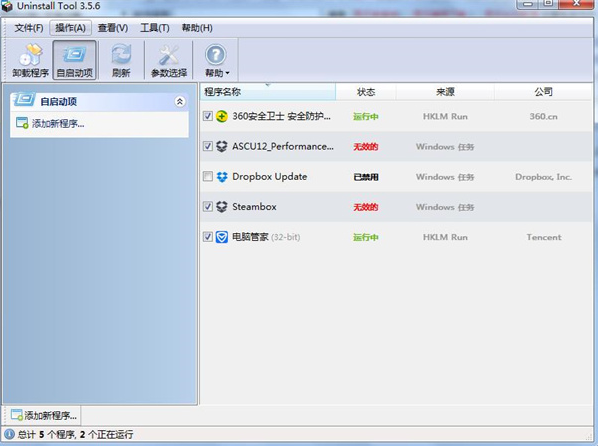This screenshot has width=599, height=448.
Task: Sort by 公司 column header
Action: click(543, 92)
